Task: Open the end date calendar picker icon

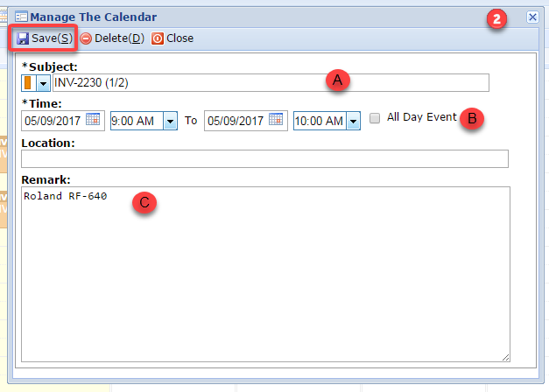Action: coord(276,119)
